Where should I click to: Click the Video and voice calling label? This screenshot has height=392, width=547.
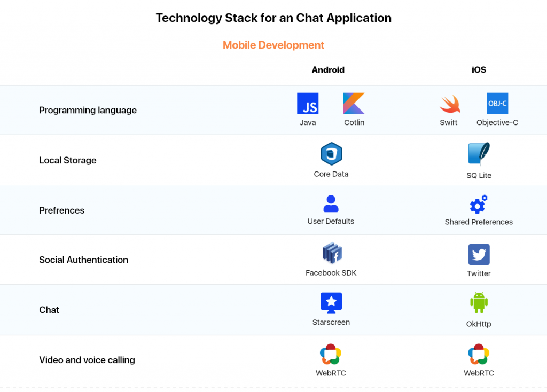[87, 360]
